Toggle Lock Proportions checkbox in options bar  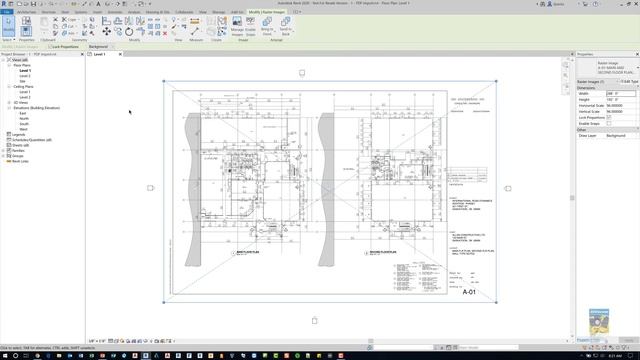pyautogui.click(x=50, y=47)
